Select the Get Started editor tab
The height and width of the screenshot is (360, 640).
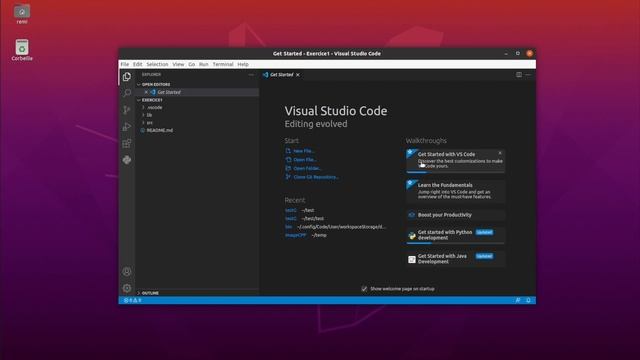(x=282, y=75)
